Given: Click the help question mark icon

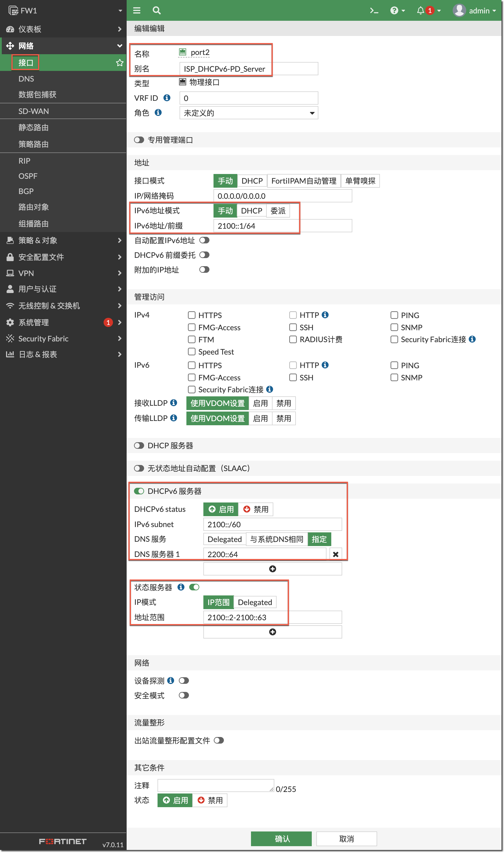Looking at the screenshot, I should click(x=394, y=11).
